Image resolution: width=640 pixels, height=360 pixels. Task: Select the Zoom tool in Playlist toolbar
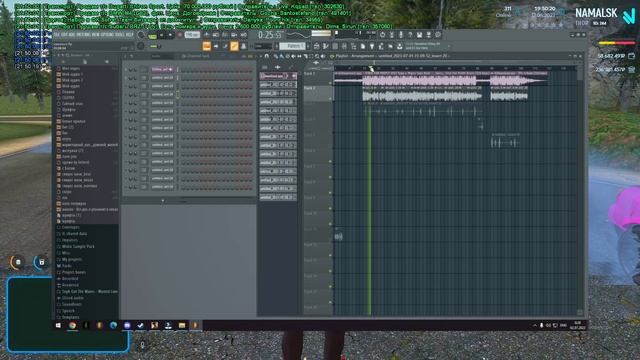317,56
